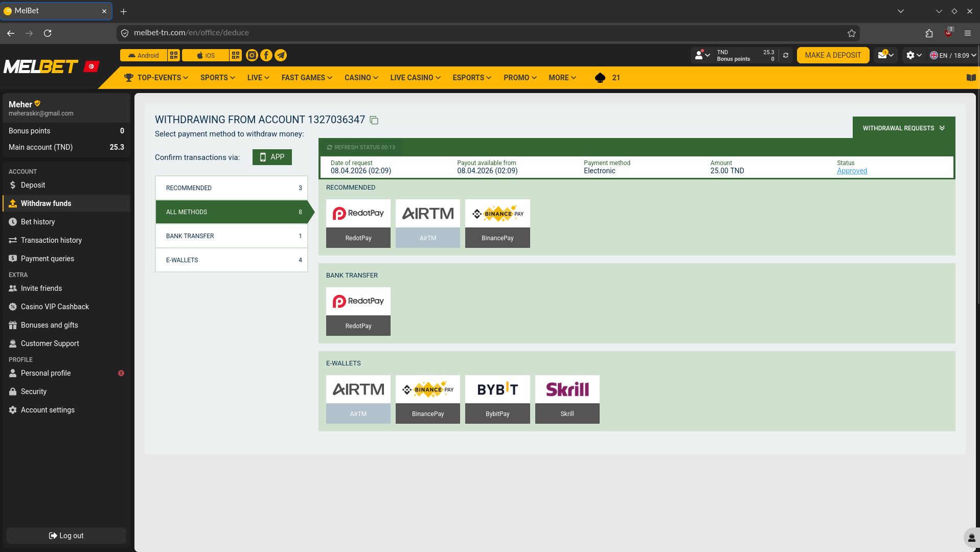Log out of the account
This screenshot has width=980, height=552.
pos(66,536)
